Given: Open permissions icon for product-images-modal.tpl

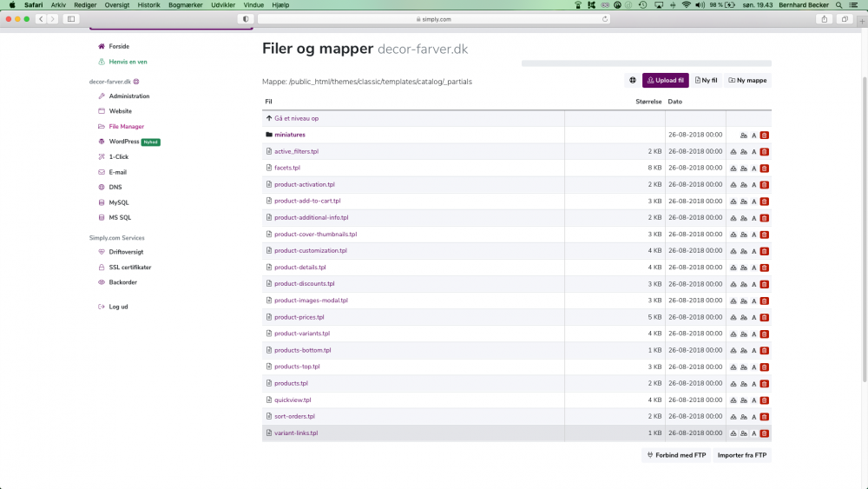Looking at the screenshot, I should point(744,301).
